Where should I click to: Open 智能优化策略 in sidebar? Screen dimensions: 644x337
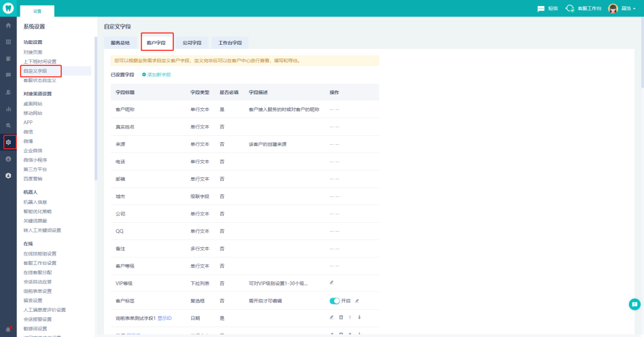coord(37,211)
